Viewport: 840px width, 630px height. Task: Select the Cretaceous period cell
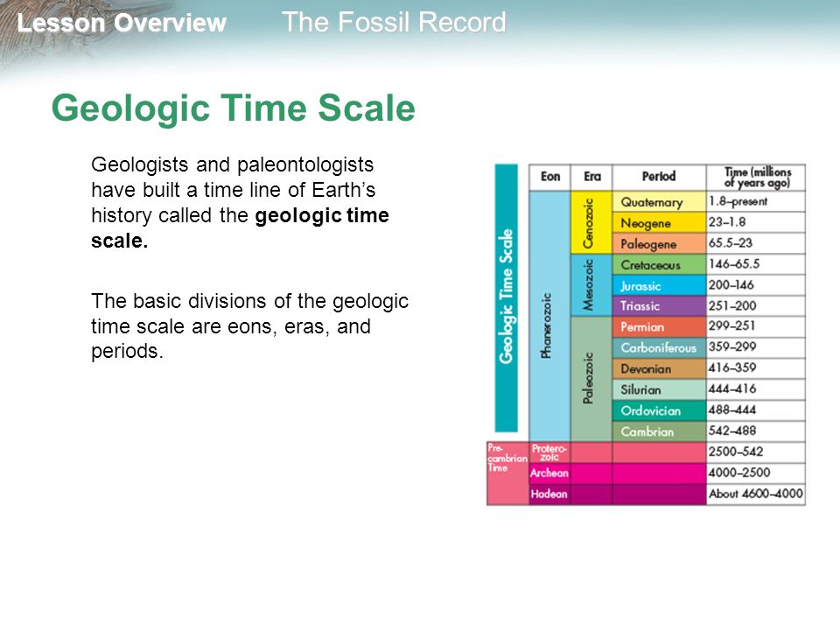pos(659,264)
